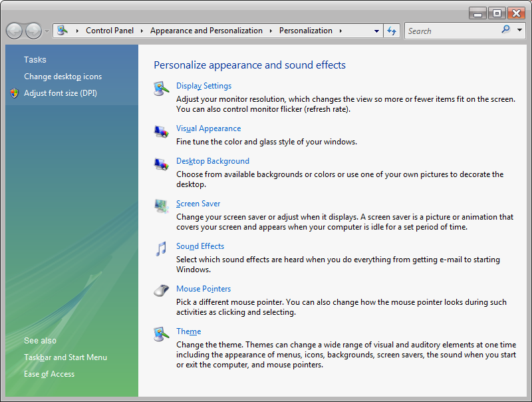Expand the address bar history dropdown
The height and width of the screenshot is (402, 532).
click(376, 31)
